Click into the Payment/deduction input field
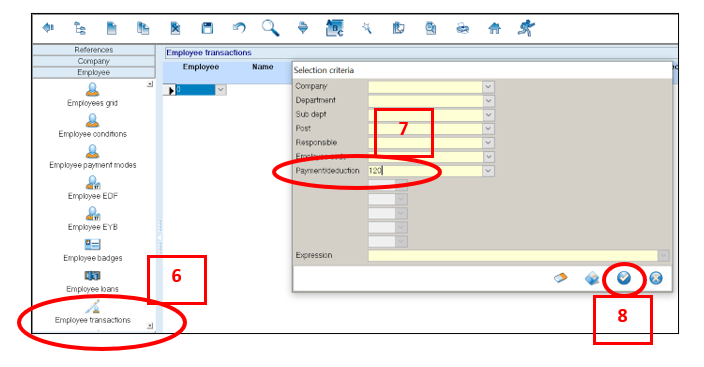Viewport: 704px width, 367px height. pyautogui.click(x=425, y=171)
